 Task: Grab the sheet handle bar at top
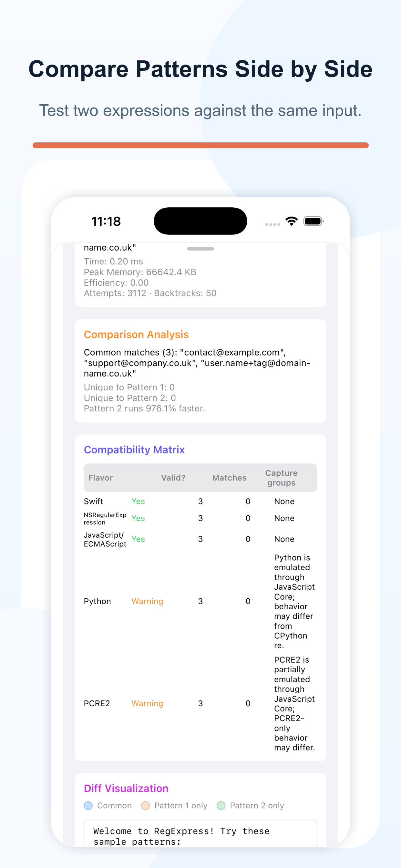coord(200,249)
